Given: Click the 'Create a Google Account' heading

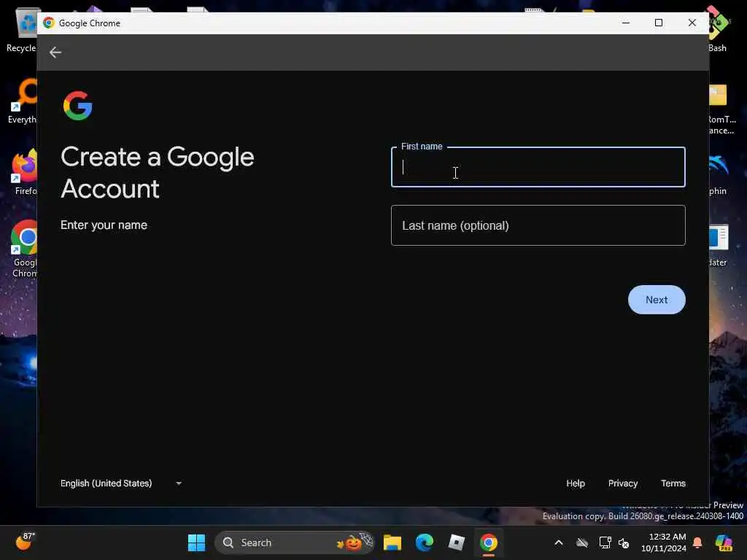Looking at the screenshot, I should click(158, 172).
